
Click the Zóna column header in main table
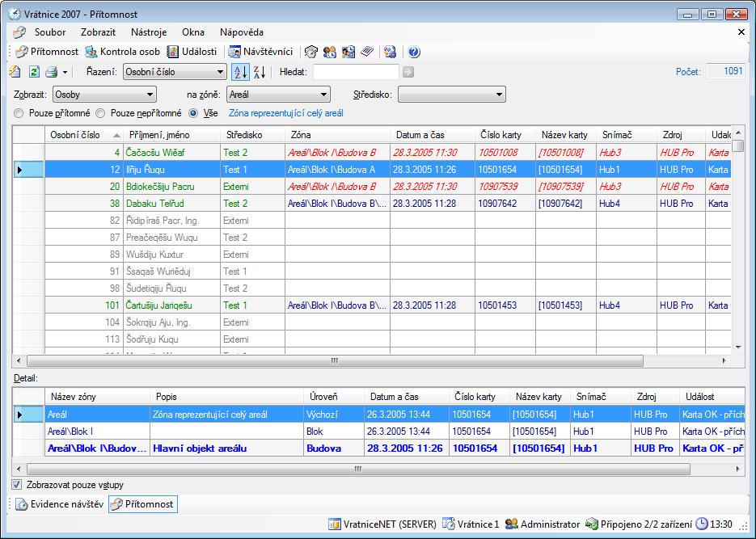coord(337,135)
